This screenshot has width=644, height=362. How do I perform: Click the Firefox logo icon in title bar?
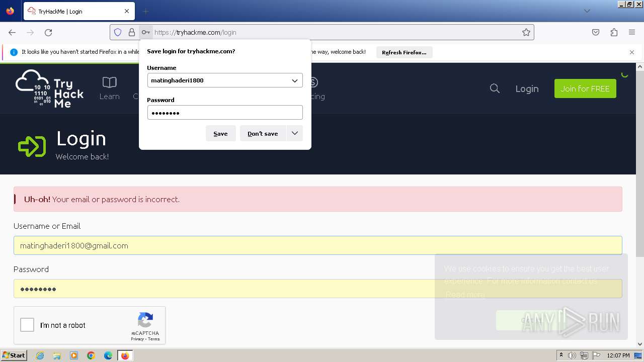point(10,11)
